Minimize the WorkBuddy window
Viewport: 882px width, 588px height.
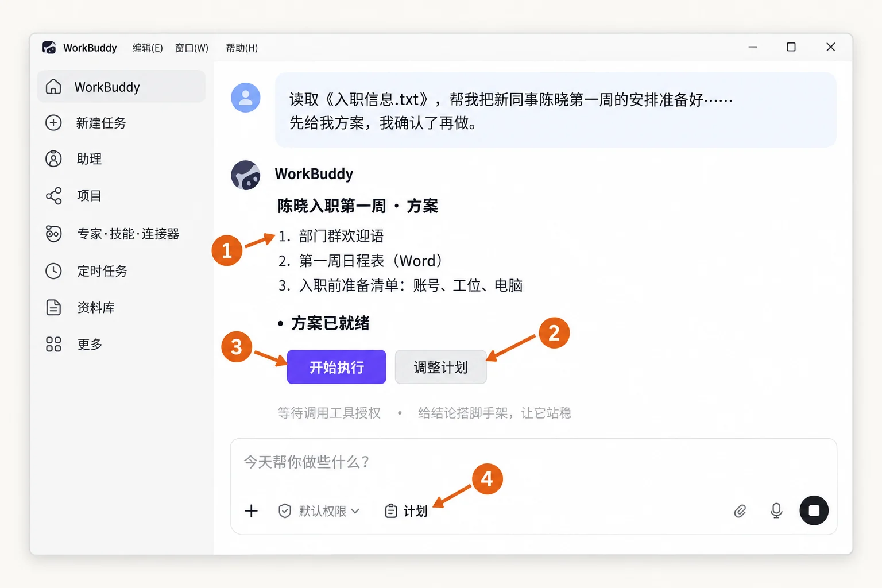(x=753, y=47)
